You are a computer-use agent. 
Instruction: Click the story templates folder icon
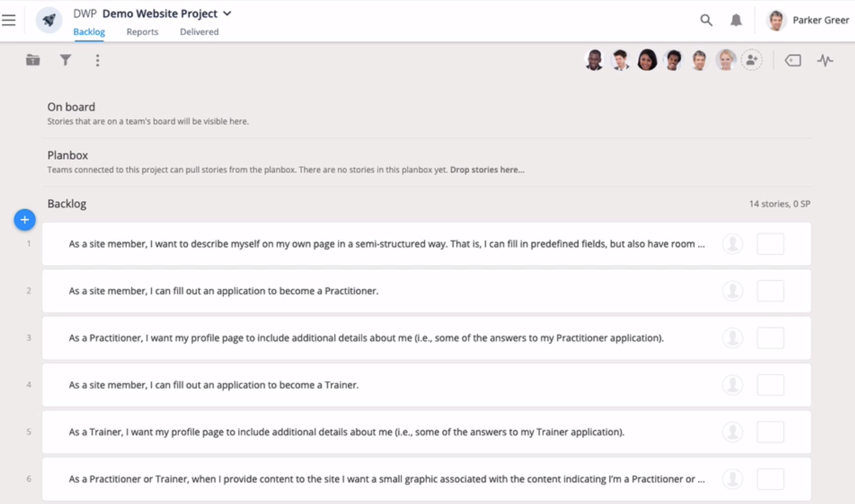pyautogui.click(x=32, y=60)
